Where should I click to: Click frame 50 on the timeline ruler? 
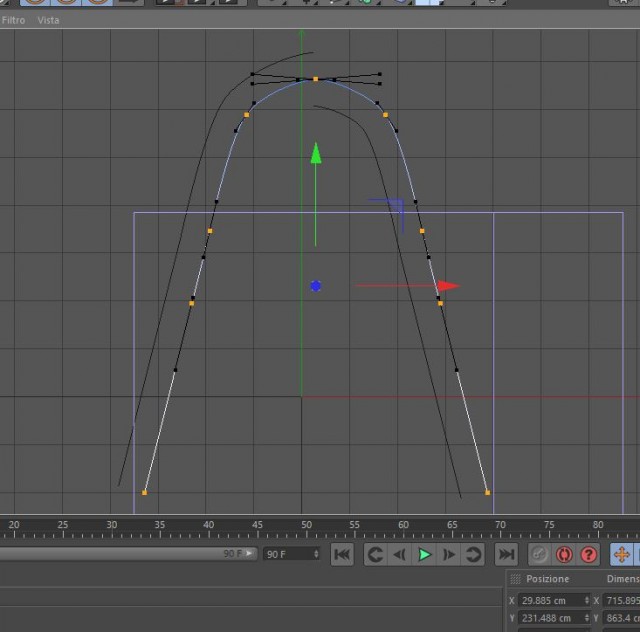[x=307, y=527]
